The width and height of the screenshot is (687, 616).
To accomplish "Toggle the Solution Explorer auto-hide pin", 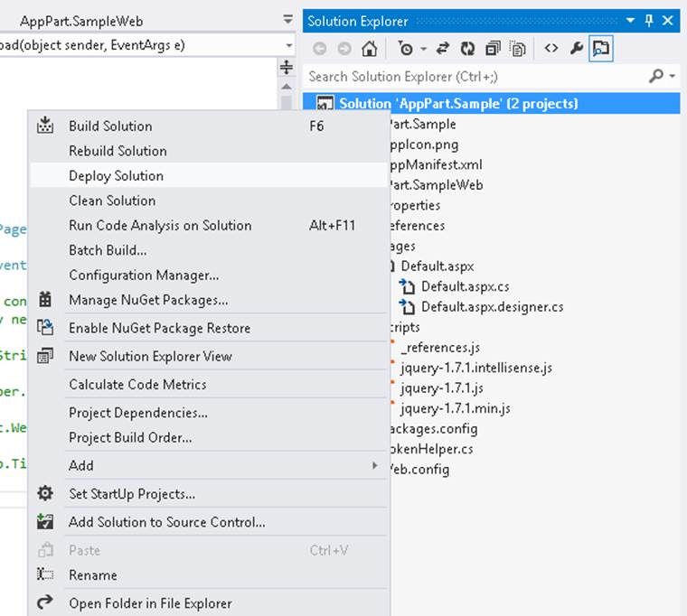I will (649, 20).
